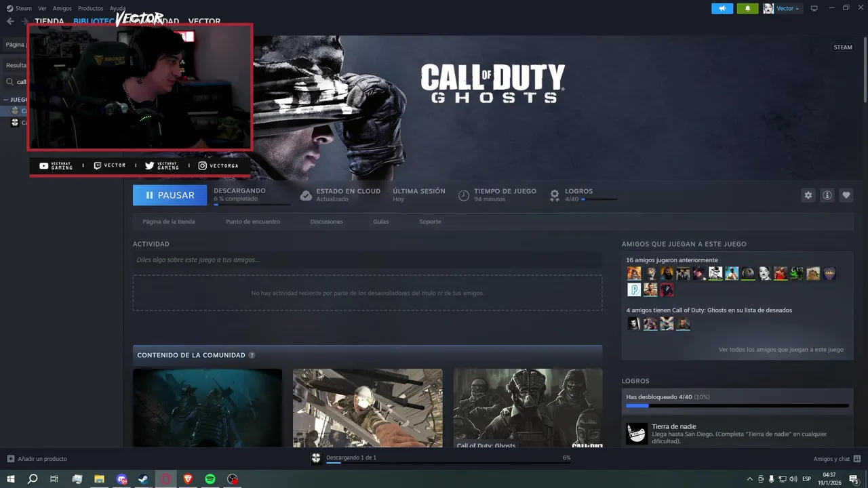Open Brave browser from the taskbar
Screen dimensions: 868x488
(188, 479)
